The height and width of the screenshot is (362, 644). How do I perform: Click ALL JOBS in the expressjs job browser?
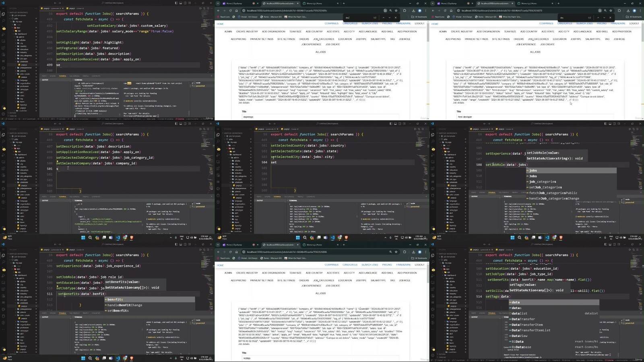point(320,52)
